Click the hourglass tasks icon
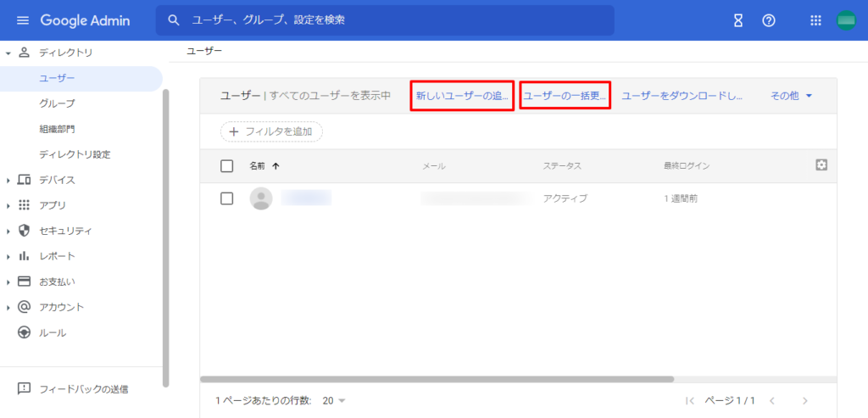Viewport: 868px width, 418px height. (738, 20)
